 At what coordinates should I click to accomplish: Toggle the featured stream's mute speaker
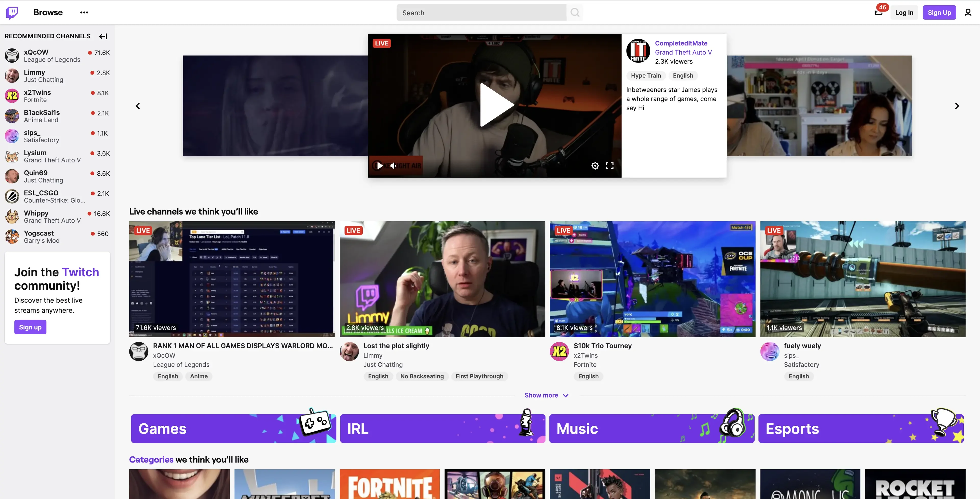[x=393, y=165]
